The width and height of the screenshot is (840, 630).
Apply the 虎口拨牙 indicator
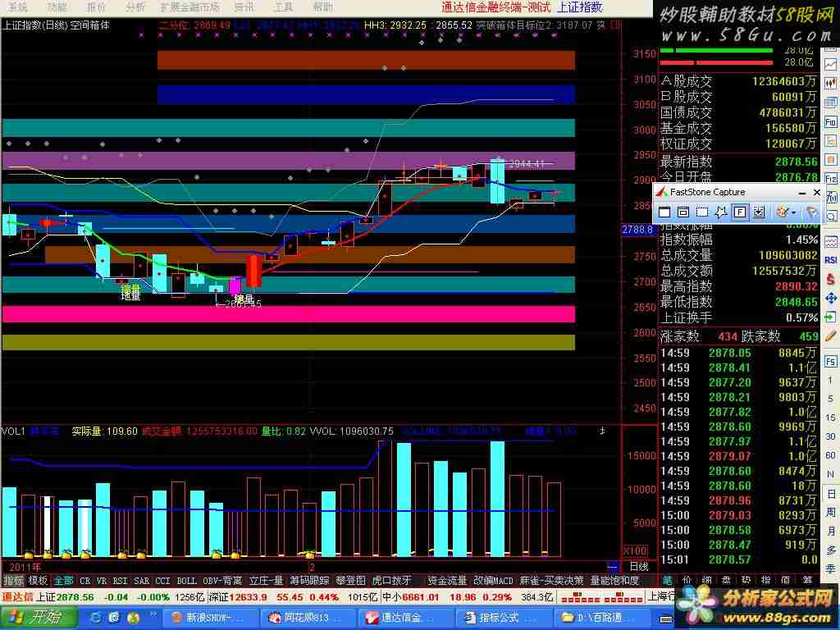[x=391, y=580]
